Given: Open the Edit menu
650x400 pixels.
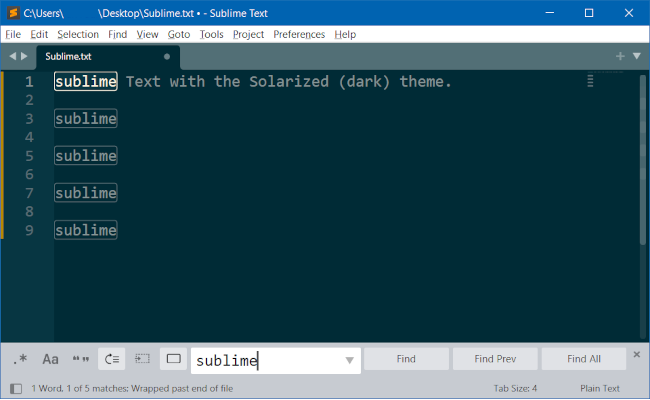Looking at the screenshot, I should 39,34.
